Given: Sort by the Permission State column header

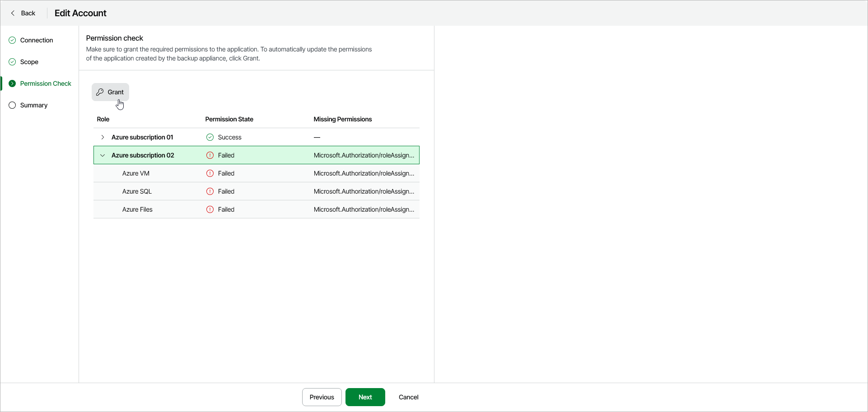Looking at the screenshot, I should [x=229, y=119].
